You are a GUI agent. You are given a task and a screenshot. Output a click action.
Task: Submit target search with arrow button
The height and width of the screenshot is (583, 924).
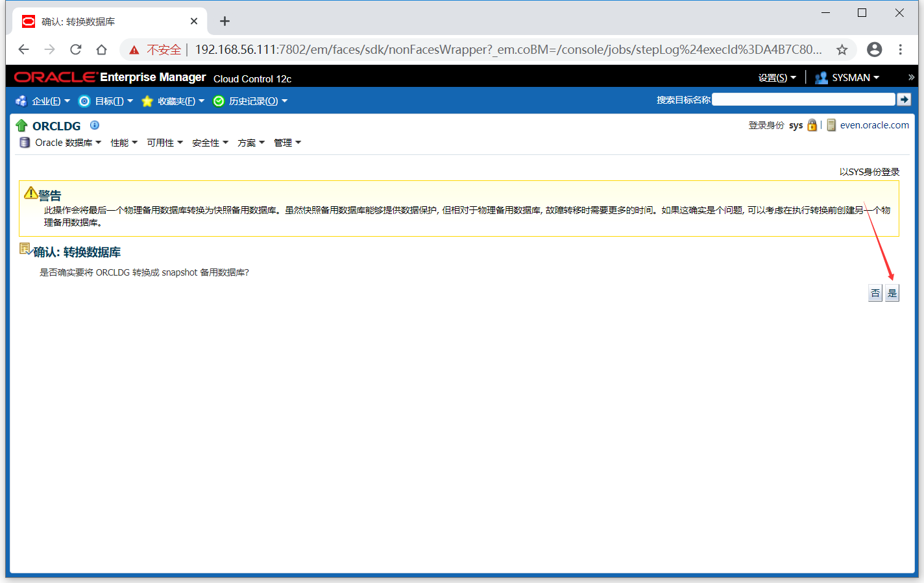[x=904, y=99]
